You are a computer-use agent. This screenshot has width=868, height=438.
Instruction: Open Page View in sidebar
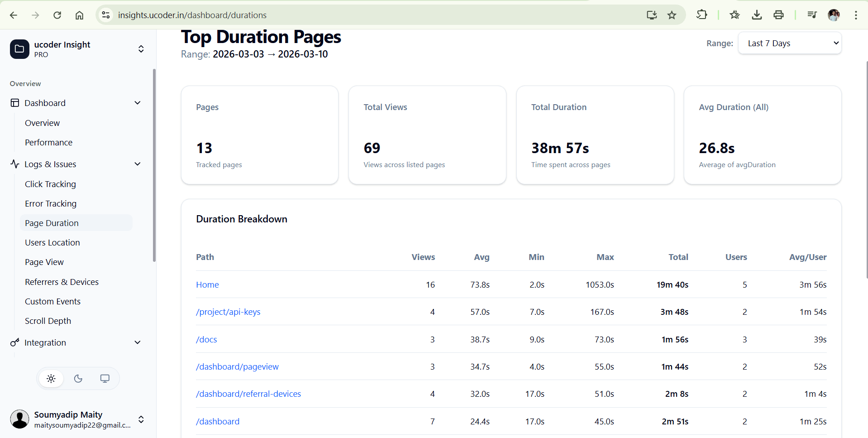[x=44, y=262]
